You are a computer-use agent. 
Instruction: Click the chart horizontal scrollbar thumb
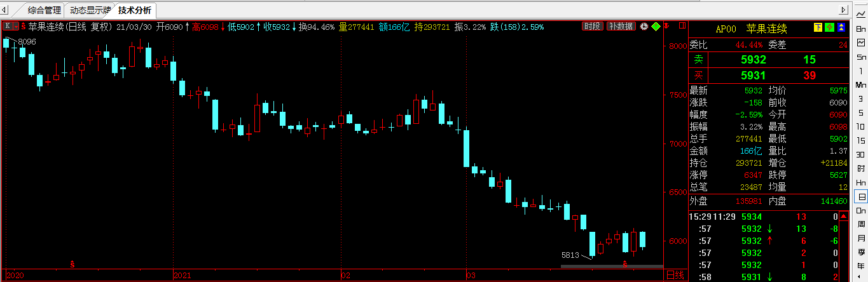pyautogui.click(x=612, y=266)
